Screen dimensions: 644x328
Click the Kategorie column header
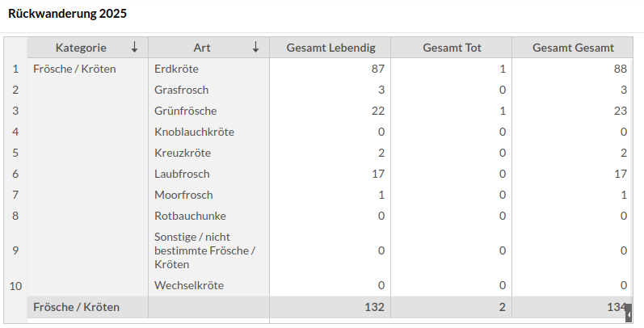coord(81,48)
